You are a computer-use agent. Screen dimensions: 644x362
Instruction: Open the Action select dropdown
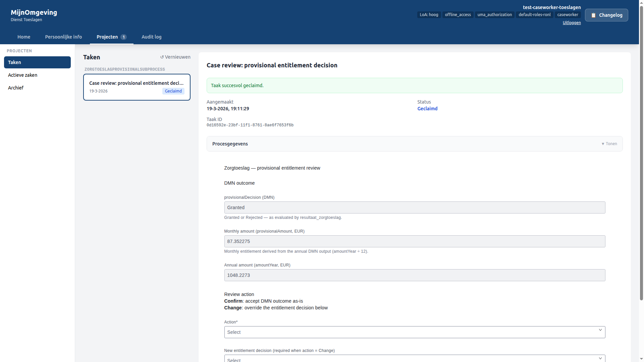[415, 332]
